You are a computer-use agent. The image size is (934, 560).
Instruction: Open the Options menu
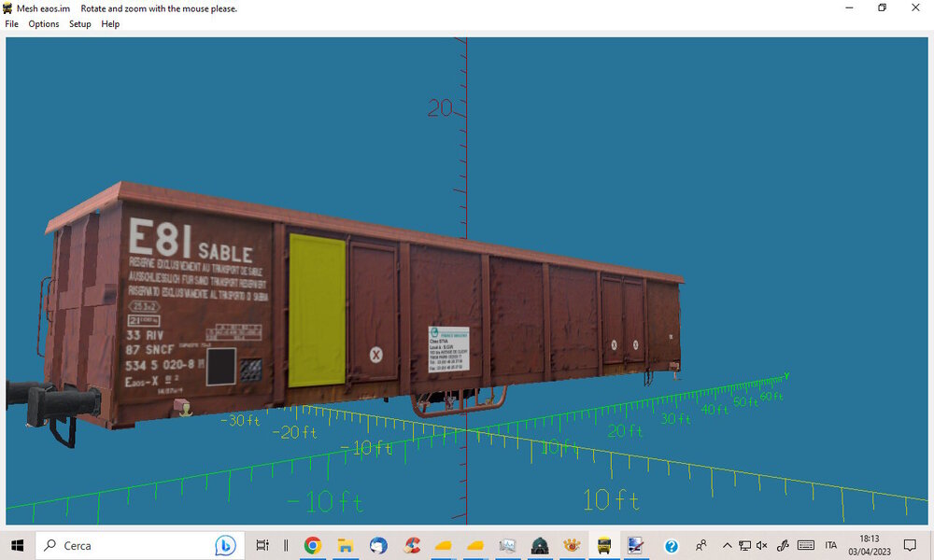[x=44, y=24]
